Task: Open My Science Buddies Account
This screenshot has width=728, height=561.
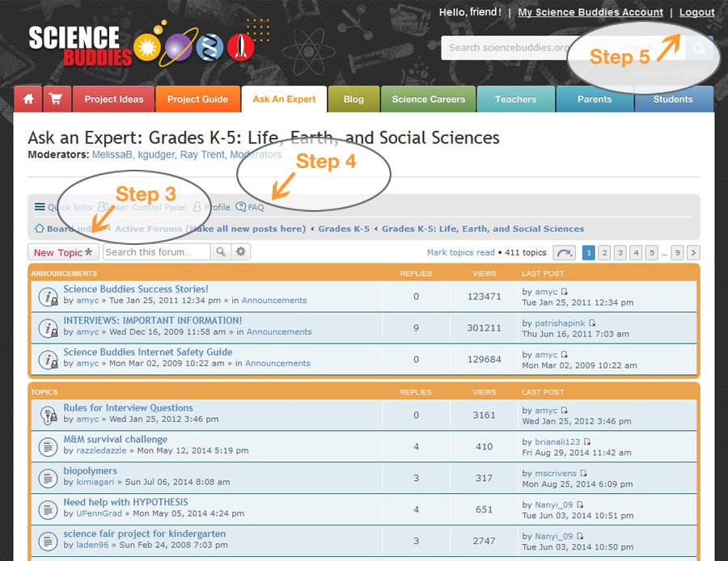Action: [x=590, y=12]
